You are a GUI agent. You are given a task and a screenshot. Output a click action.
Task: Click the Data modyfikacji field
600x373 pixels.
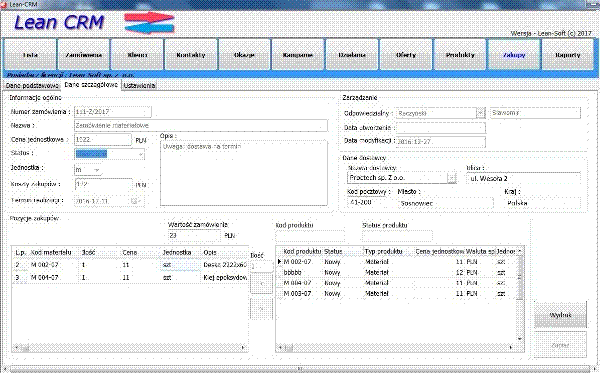tap(441, 142)
